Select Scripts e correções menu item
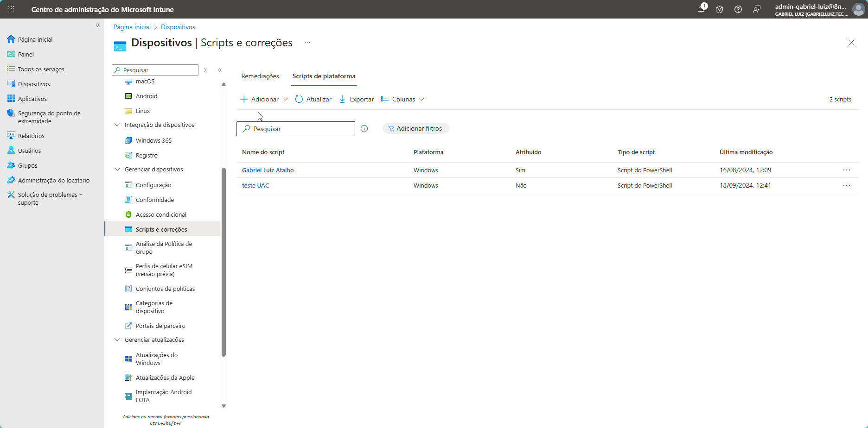Screen dimensions: 868x428 162,229
